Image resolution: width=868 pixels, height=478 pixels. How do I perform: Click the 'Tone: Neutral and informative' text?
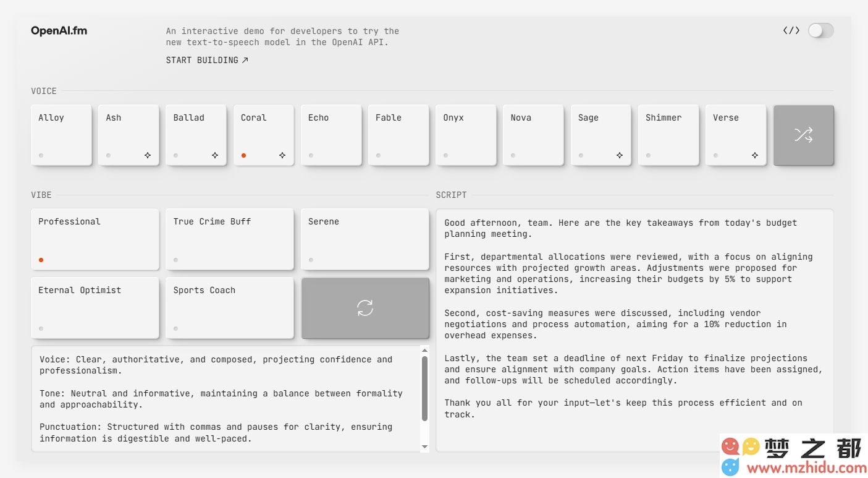[221, 399]
